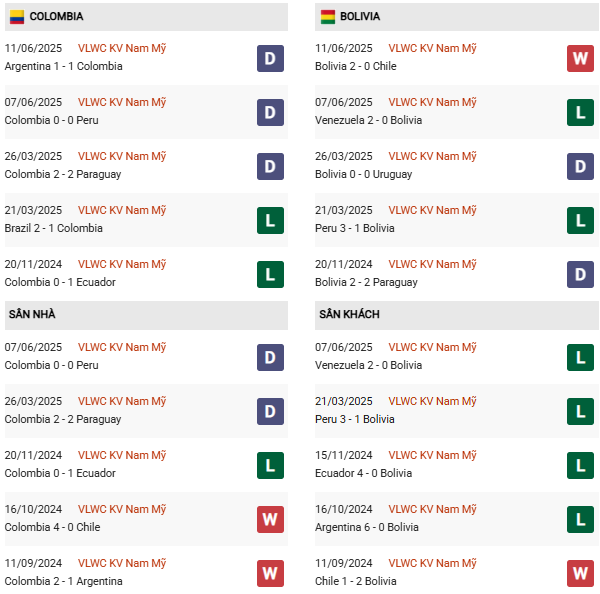600x594 pixels.
Task: Select the COLOMBIA section header
Action: click(56, 17)
